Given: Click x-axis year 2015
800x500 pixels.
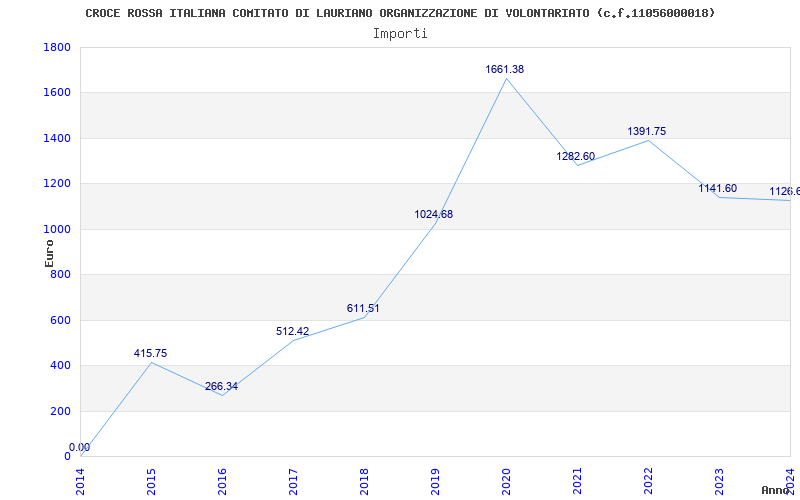Looking at the screenshot, I should point(152,481).
